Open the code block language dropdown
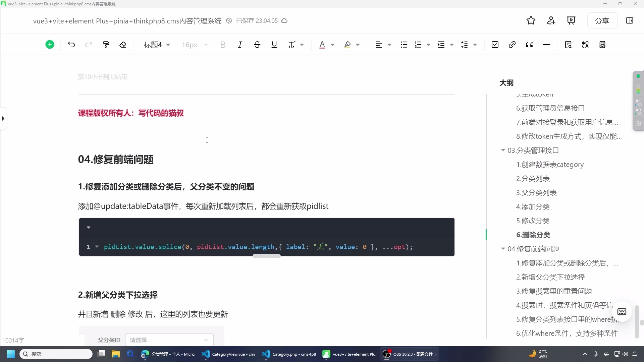The image size is (644, 362). pos(89,228)
